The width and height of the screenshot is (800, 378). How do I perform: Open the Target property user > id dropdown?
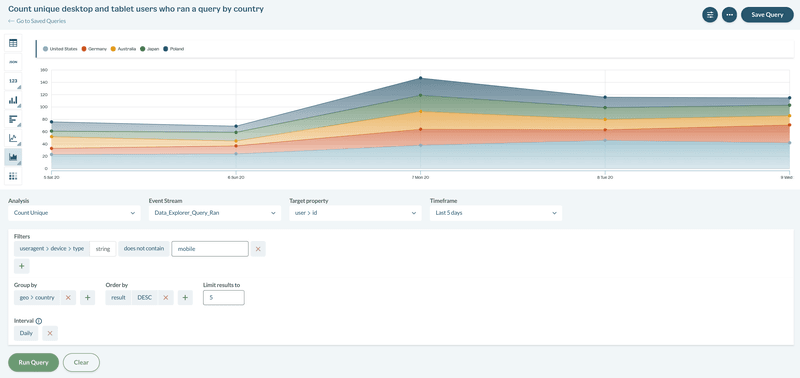point(356,213)
